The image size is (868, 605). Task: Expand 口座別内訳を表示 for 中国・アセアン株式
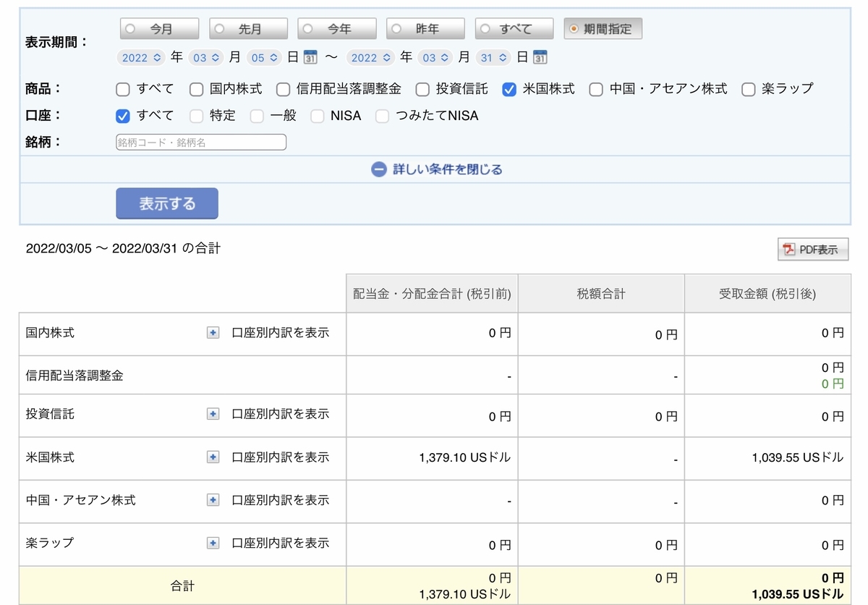(x=280, y=500)
